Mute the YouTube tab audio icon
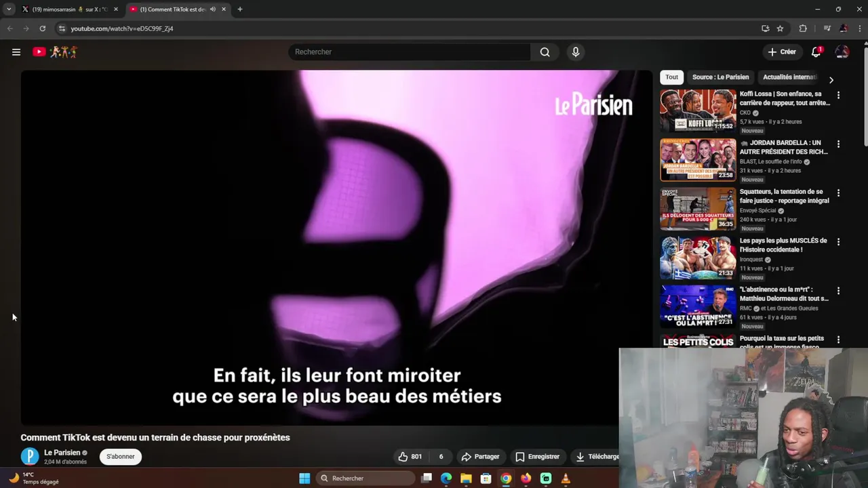This screenshot has width=868, height=488. pos(212,9)
